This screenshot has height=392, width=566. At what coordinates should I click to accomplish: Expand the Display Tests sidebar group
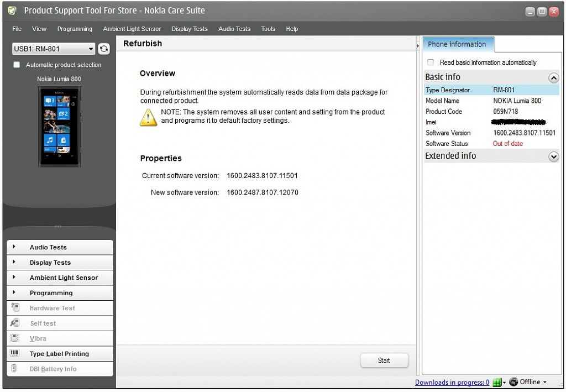tap(14, 262)
